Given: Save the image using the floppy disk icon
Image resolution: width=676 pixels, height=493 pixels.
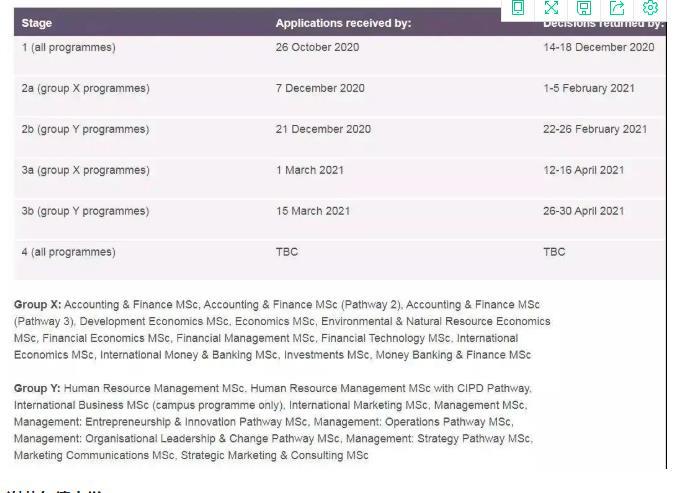Looking at the screenshot, I should point(584,8).
